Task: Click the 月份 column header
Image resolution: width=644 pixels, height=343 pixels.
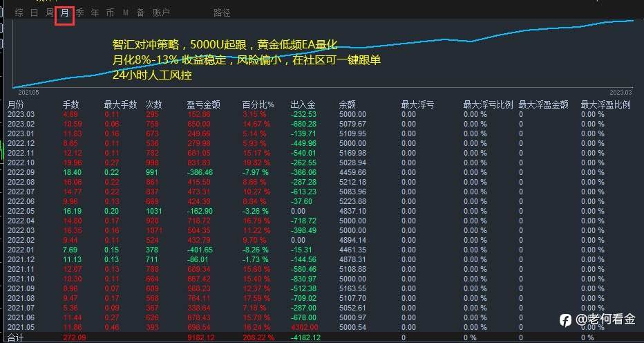Action: pos(16,105)
